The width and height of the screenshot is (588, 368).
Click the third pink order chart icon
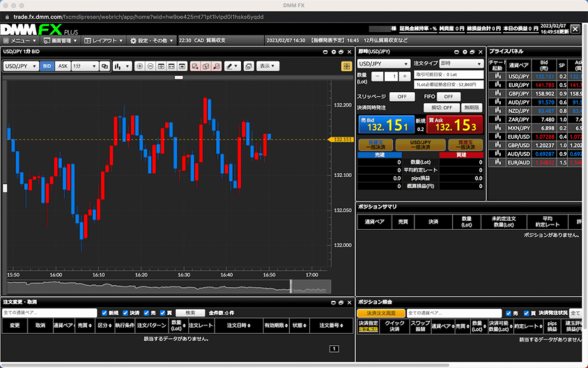point(216,66)
